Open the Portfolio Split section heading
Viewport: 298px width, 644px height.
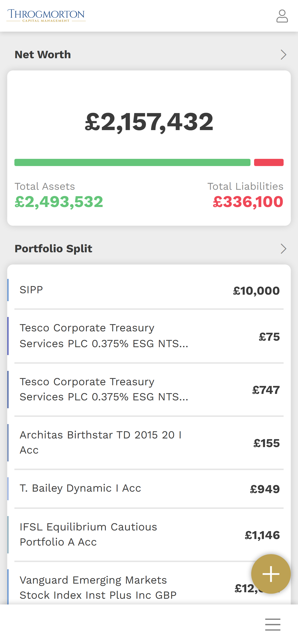click(53, 248)
